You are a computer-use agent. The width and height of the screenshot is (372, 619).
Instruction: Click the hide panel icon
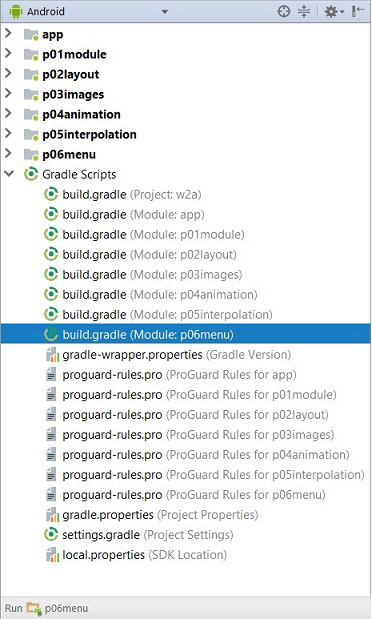tap(357, 11)
